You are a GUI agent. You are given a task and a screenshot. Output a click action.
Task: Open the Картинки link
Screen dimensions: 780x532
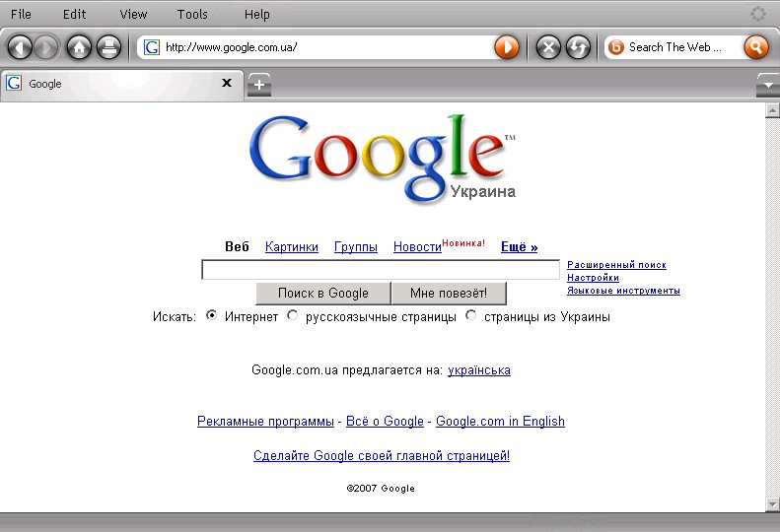click(292, 246)
